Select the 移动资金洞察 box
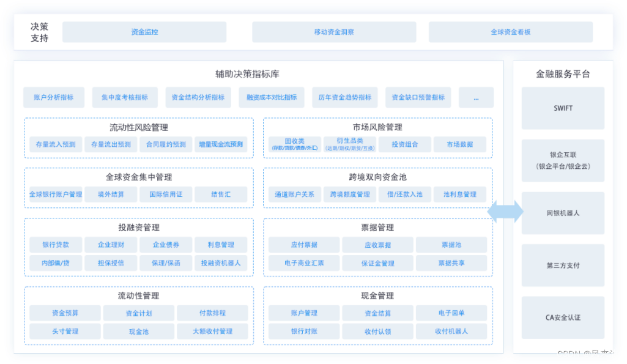 (334, 32)
